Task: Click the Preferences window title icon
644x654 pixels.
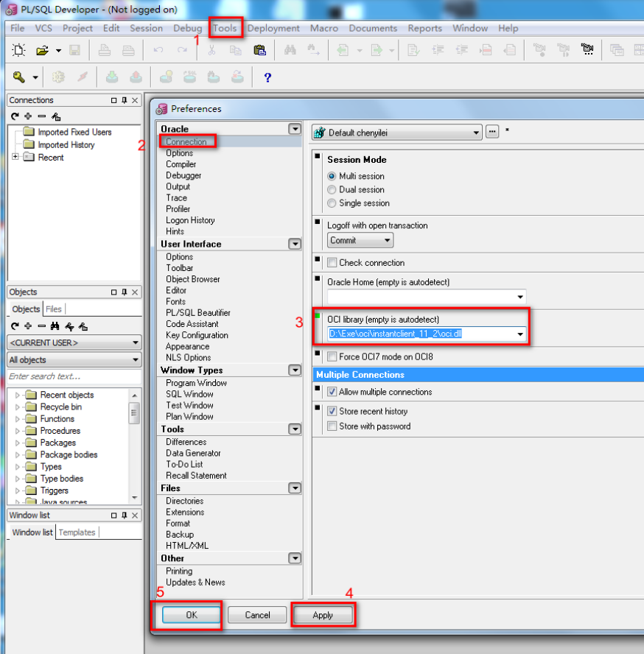Action: point(161,109)
